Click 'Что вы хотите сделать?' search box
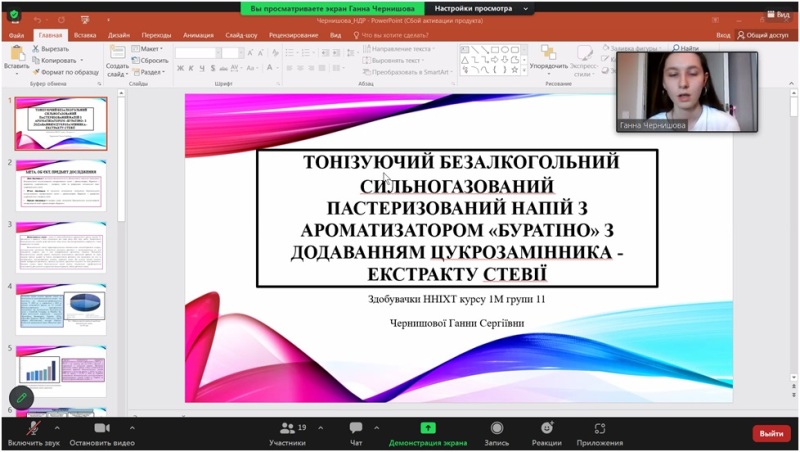800x452 pixels. click(x=391, y=35)
